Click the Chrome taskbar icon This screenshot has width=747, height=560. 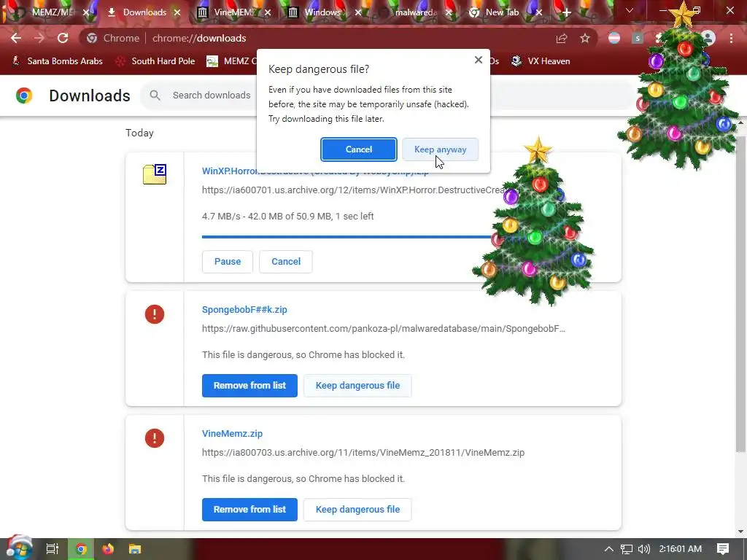pyautogui.click(x=81, y=549)
